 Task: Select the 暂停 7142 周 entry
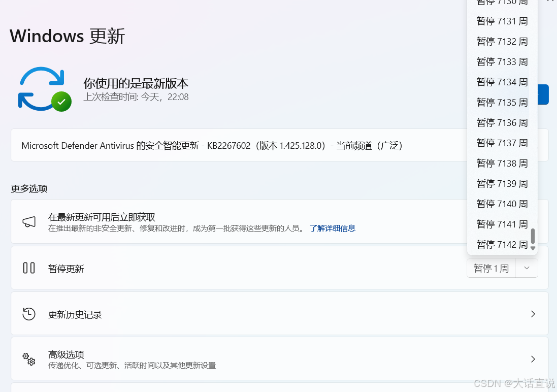pos(502,244)
